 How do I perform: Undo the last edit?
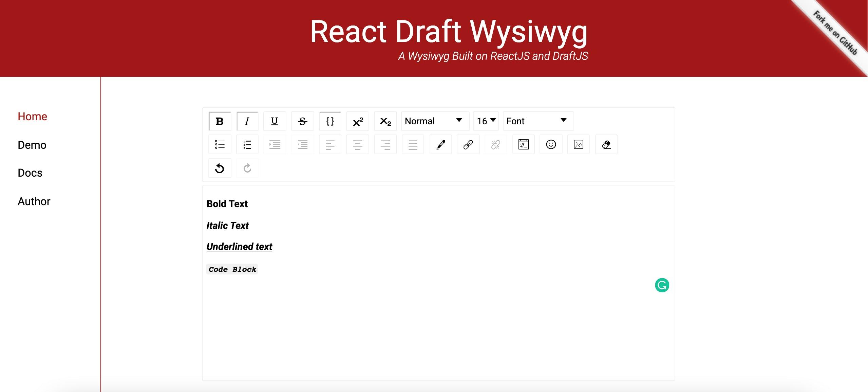pos(220,168)
